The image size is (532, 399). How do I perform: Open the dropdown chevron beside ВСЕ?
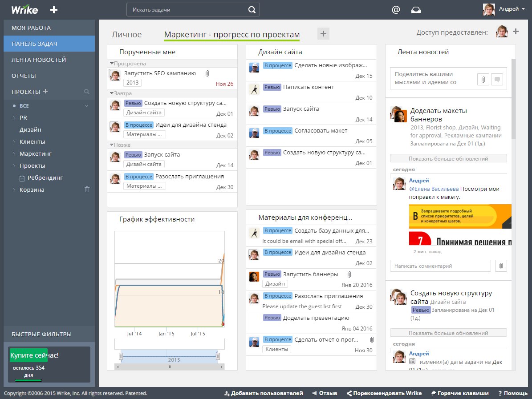click(86, 106)
